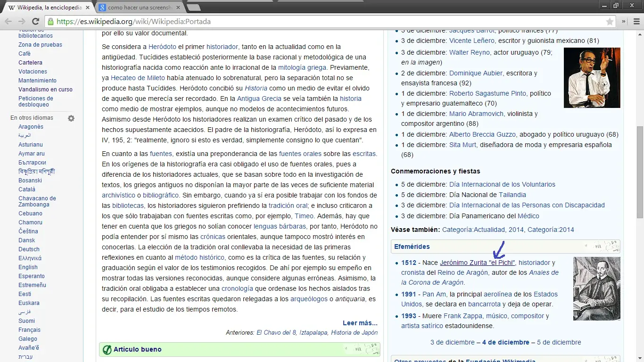Viewport: 644px width, 362px height.
Task: Open Pan Am article link
Action: point(434,294)
